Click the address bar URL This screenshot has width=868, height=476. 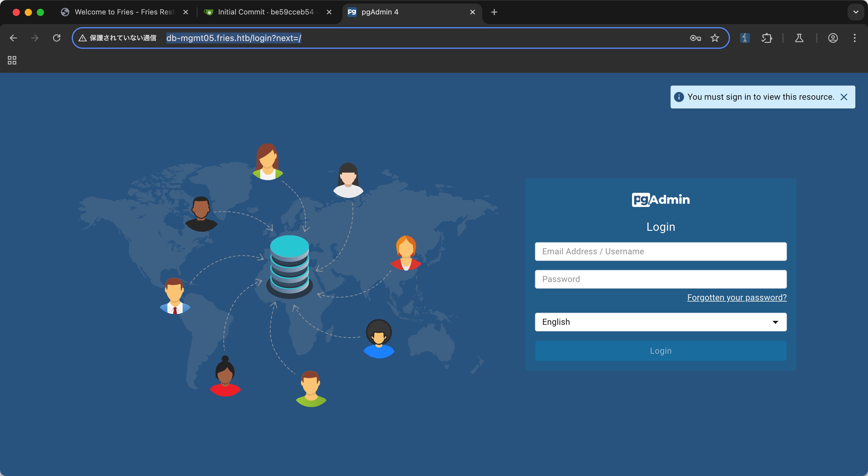[x=234, y=38]
